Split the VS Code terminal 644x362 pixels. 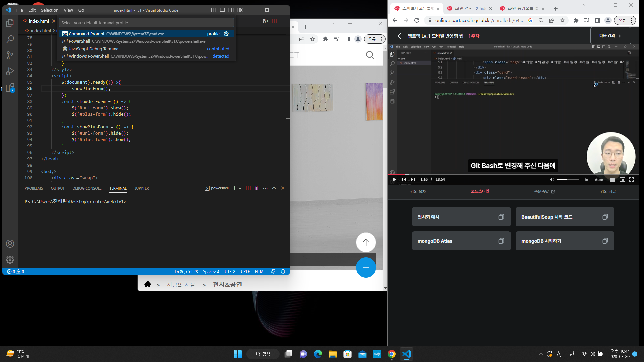click(x=248, y=188)
